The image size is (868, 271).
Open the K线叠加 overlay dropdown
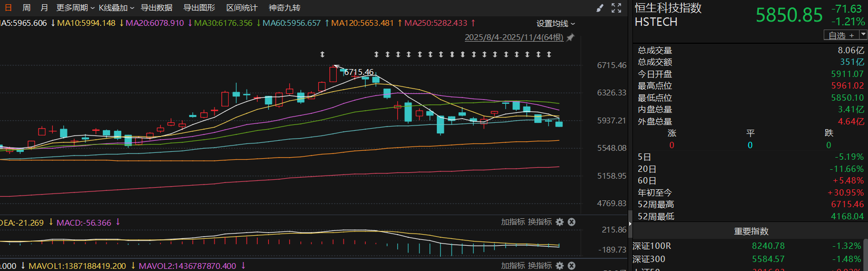[116, 8]
